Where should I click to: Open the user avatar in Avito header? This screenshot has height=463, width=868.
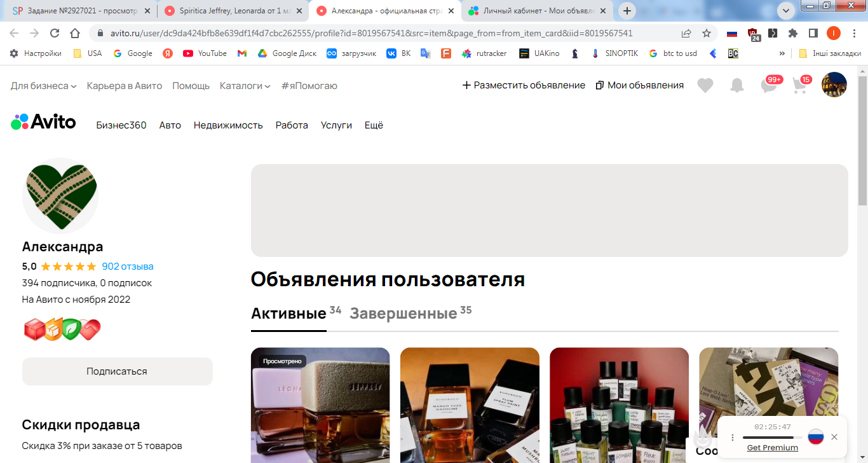tap(834, 85)
